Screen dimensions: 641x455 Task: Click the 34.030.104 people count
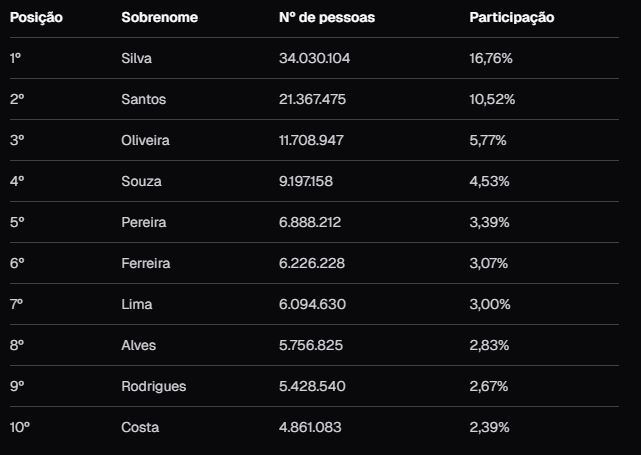[314, 59]
